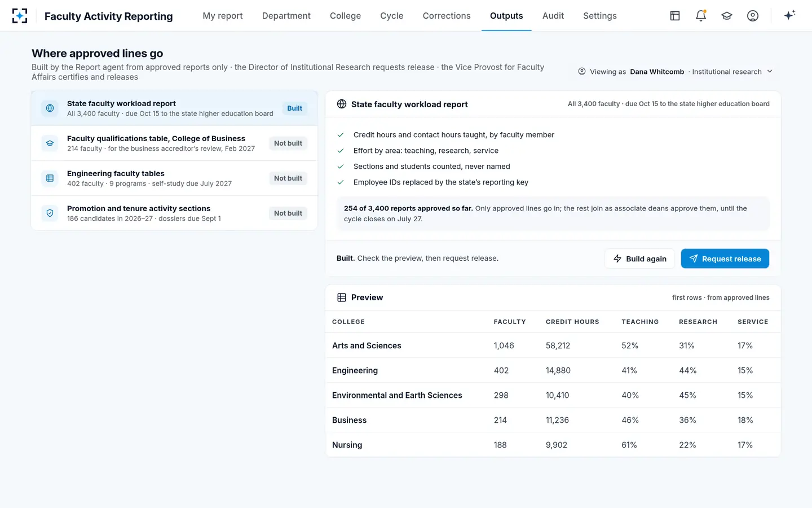The height and width of the screenshot is (508, 812).
Task: Open the Settings tab
Action: tap(600, 16)
